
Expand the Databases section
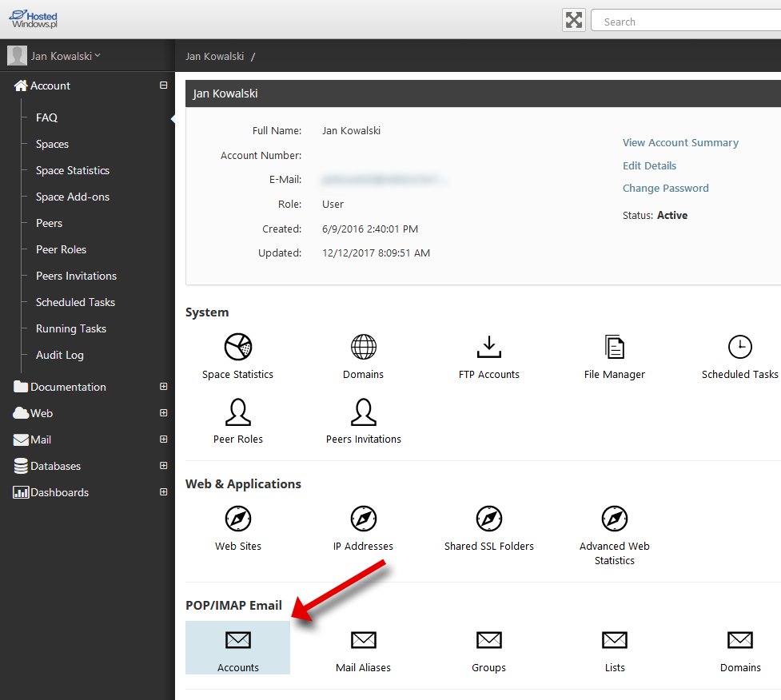point(163,466)
